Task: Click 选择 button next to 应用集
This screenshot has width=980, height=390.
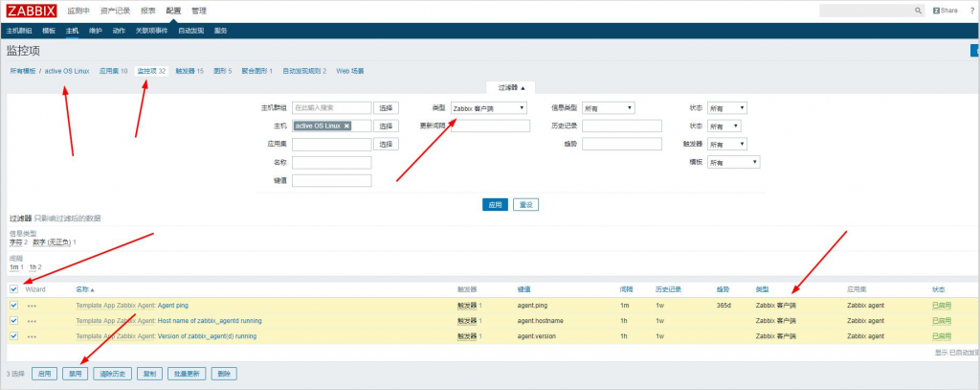Action: [x=387, y=144]
